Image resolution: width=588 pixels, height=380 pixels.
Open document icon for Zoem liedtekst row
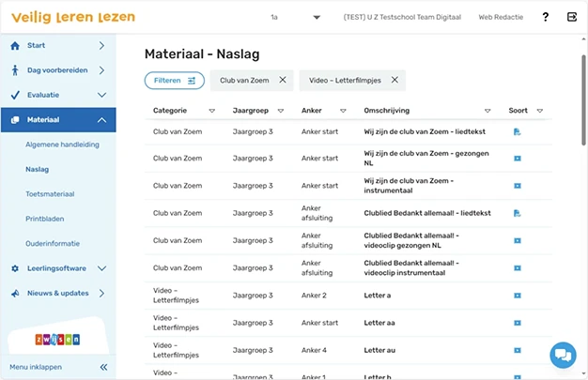click(x=518, y=131)
